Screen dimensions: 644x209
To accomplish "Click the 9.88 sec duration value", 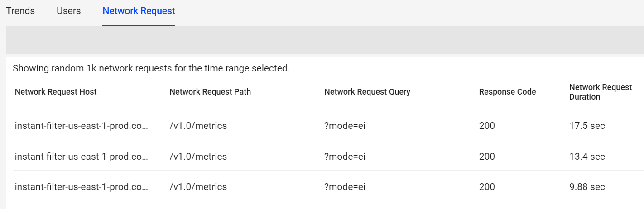I will 587,187.
